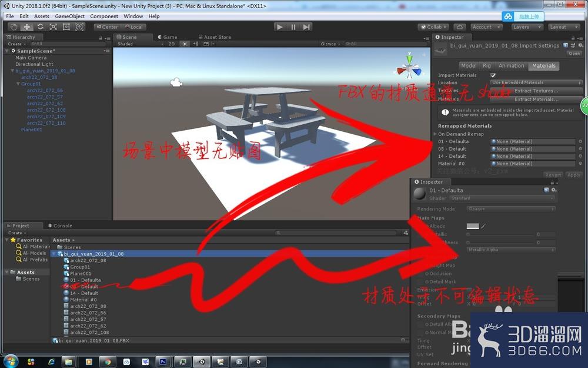The image size is (588, 368).
Task: Toggle scene lighting sun icon
Action: pyautogui.click(x=185, y=44)
